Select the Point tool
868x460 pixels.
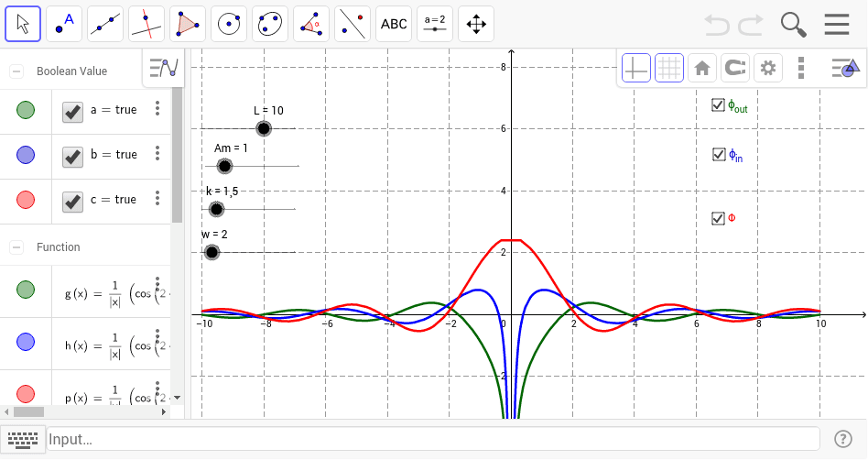point(64,25)
